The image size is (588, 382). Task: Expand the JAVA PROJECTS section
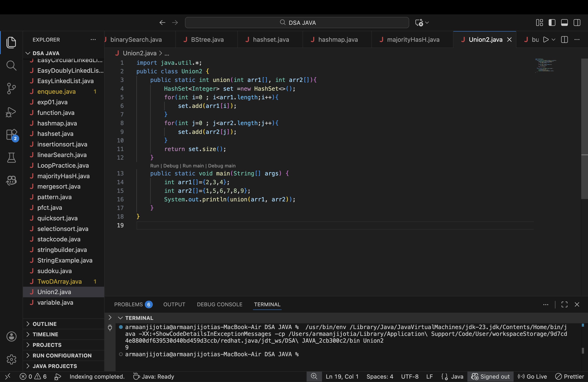tap(55, 366)
